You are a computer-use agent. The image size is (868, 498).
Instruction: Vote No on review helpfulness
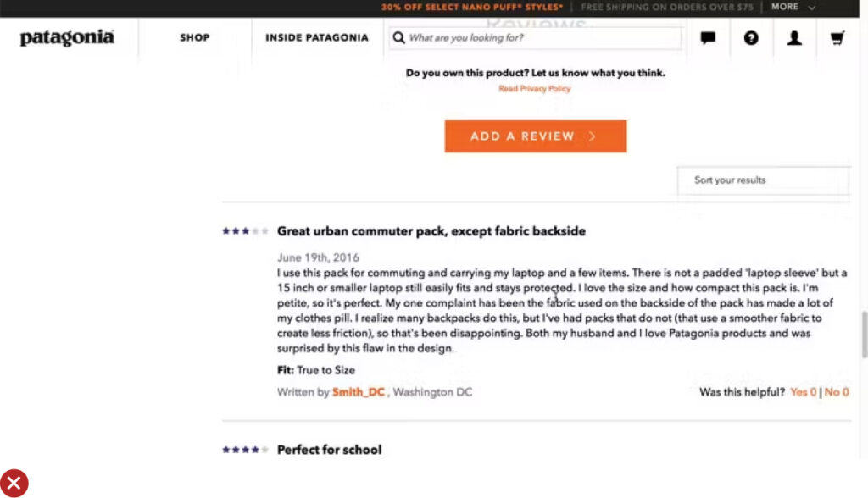837,392
